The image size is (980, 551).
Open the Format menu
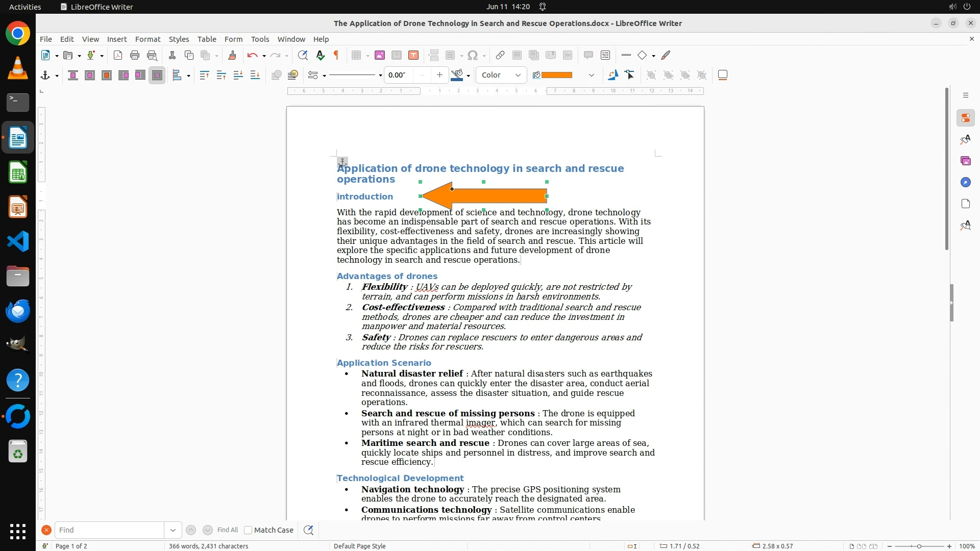[148, 39]
